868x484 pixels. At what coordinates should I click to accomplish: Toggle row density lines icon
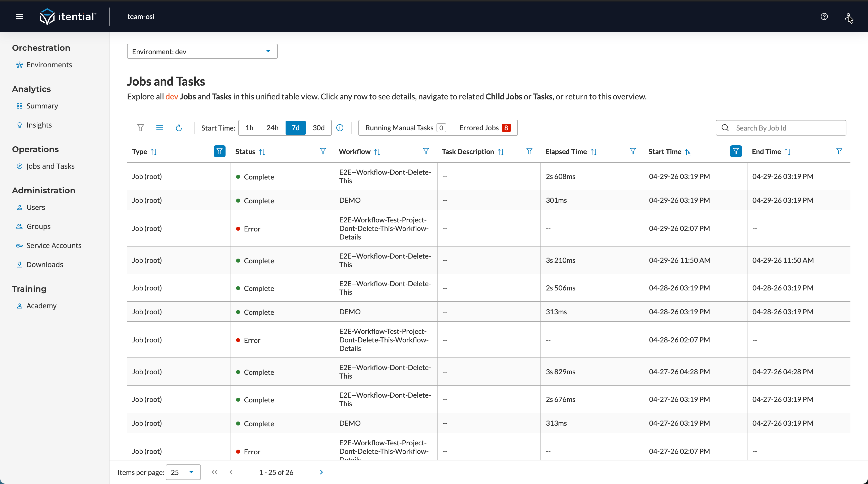[x=160, y=128]
